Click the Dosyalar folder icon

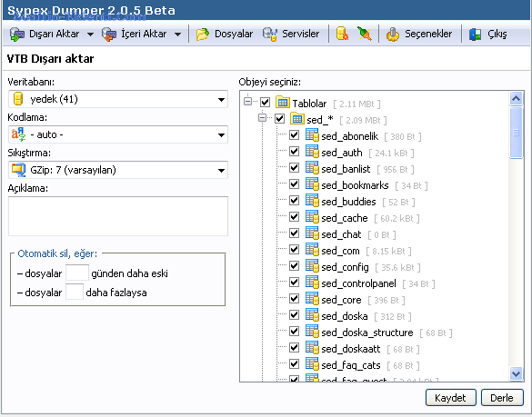203,35
